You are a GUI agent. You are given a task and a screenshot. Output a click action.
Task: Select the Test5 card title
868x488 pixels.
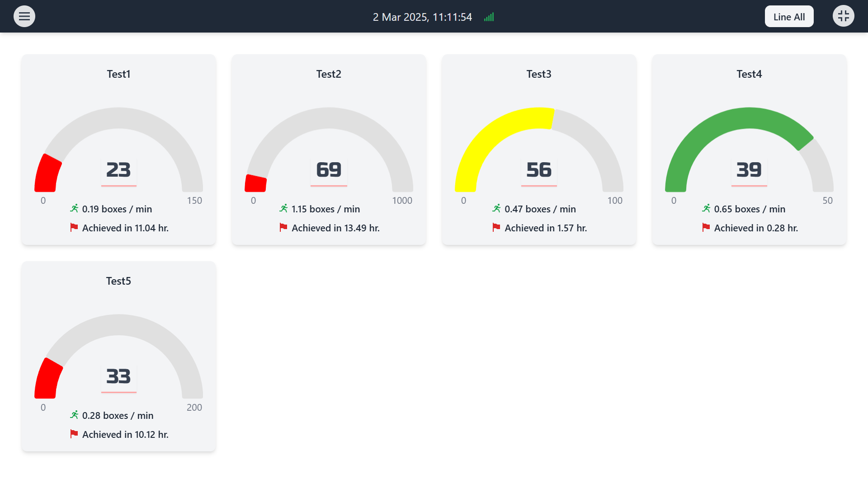(118, 281)
